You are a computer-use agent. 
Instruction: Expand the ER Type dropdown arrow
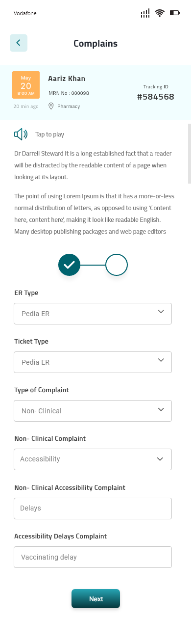point(161,312)
